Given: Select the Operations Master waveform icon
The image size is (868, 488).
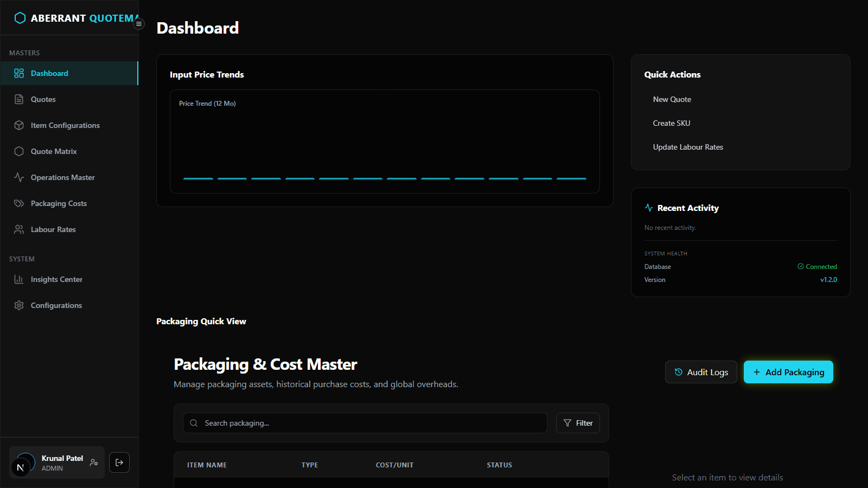Looking at the screenshot, I should (x=20, y=177).
